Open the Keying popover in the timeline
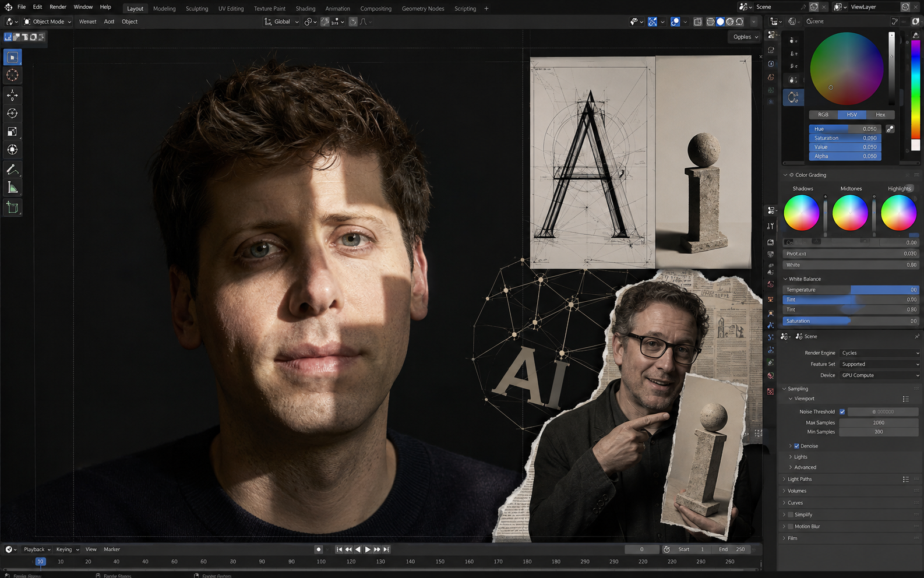The width and height of the screenshot is (924, 578). pos(67,549)
